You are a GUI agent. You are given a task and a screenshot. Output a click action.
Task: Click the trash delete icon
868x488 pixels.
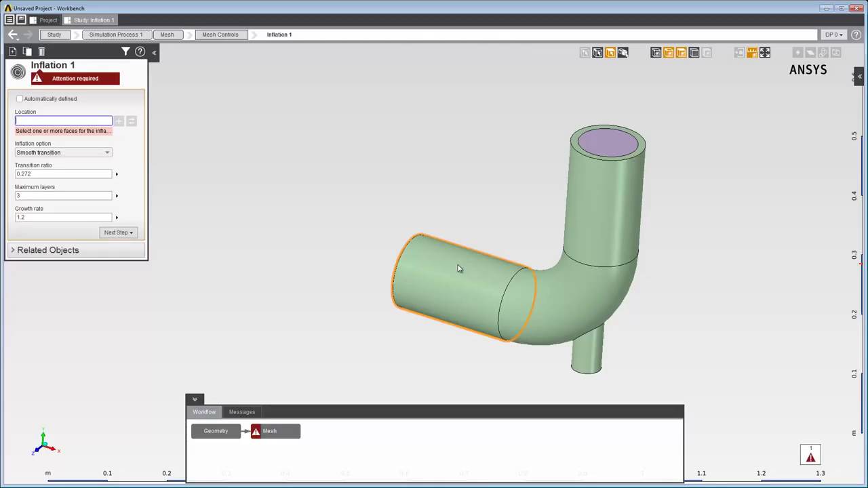pyautogui.click(x=41, y=52)
